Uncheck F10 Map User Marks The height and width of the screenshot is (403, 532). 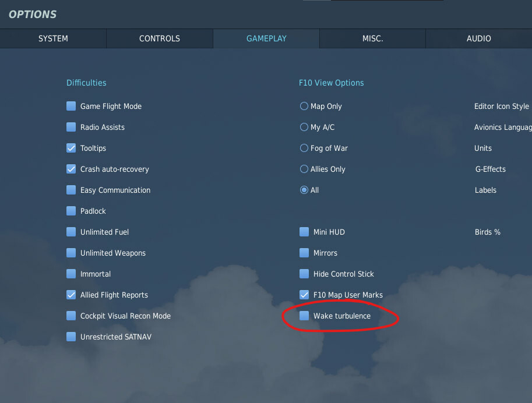(x=304, y=295)
